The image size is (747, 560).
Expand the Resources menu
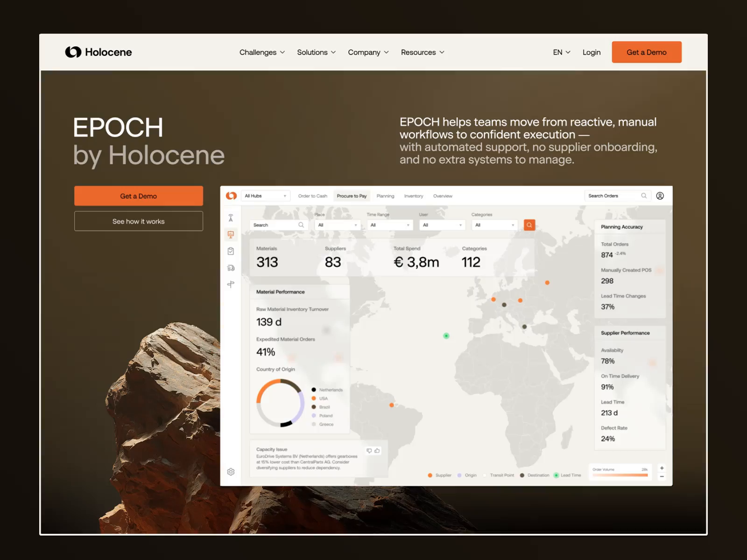pos(423,52)
